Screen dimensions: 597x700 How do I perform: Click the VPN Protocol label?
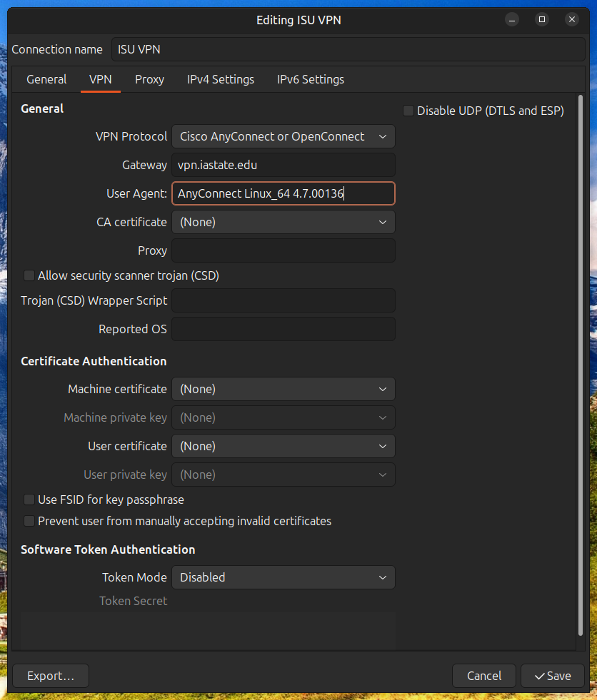point(131,136)
